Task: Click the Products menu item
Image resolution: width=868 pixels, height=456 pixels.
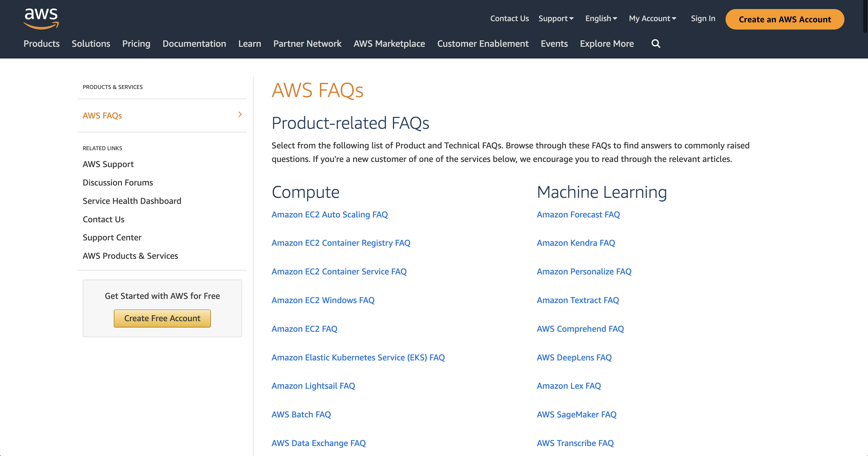Action: pos(41,44)
